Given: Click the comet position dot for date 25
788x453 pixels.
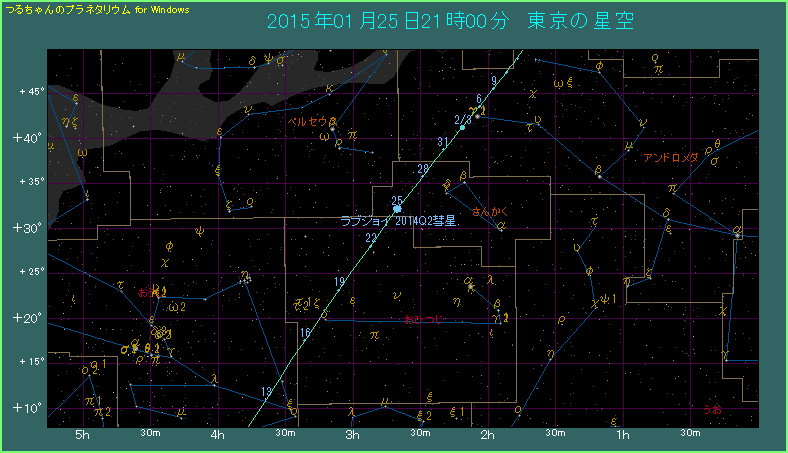Looking at the screenshot, I should [397, 210].
